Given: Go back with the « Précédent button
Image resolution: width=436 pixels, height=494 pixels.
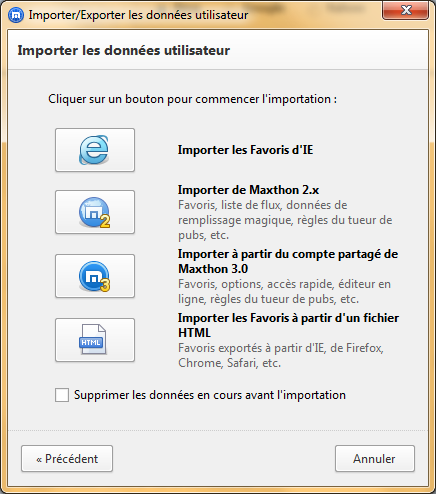Looking at the screenshot, I should point(67,459).
